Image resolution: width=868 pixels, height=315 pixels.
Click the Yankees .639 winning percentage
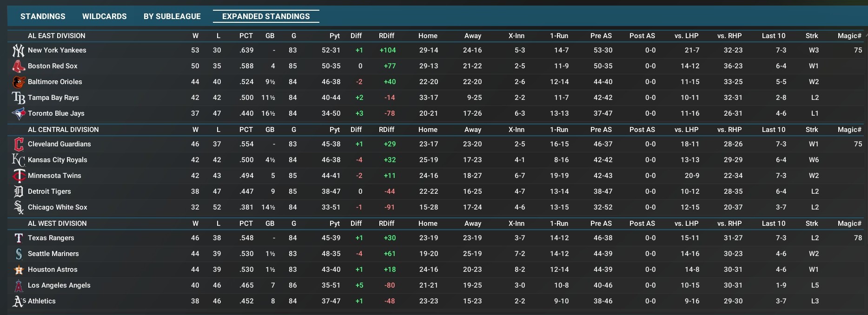pos(246,50)
